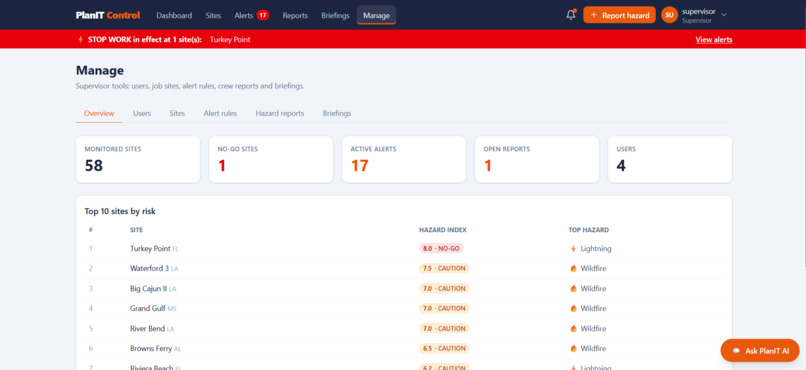Click the Active Alerts card
The height and width of the screenshot is (370, 806).
[404, 159]
